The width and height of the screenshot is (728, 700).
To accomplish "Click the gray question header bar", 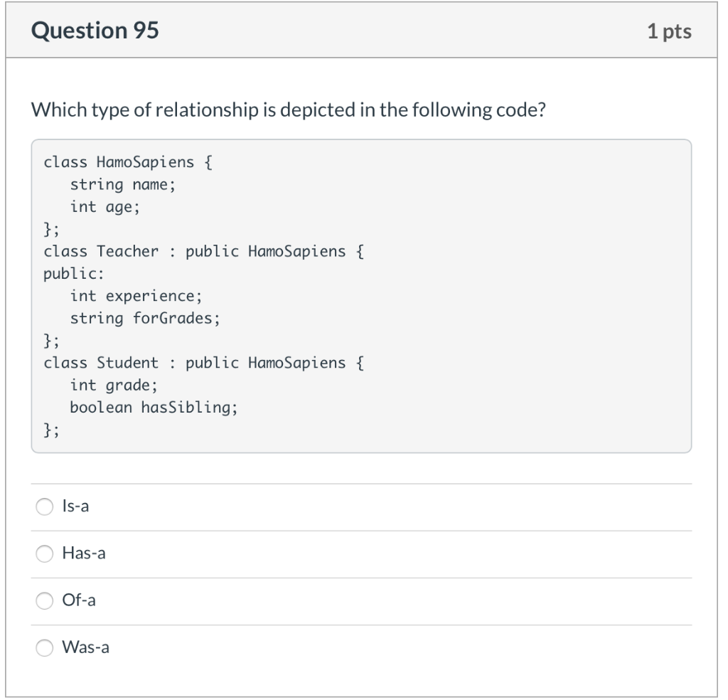I will pos(364,31).
